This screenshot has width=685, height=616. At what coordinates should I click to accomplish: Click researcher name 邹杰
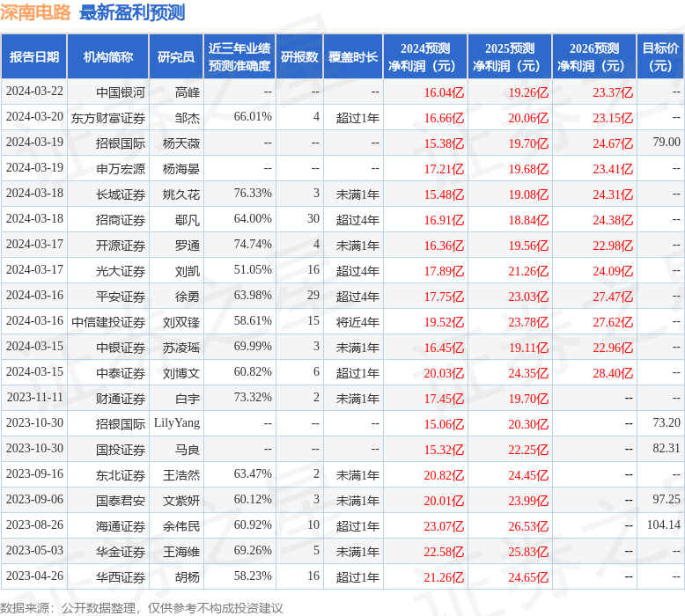point(188,118)
